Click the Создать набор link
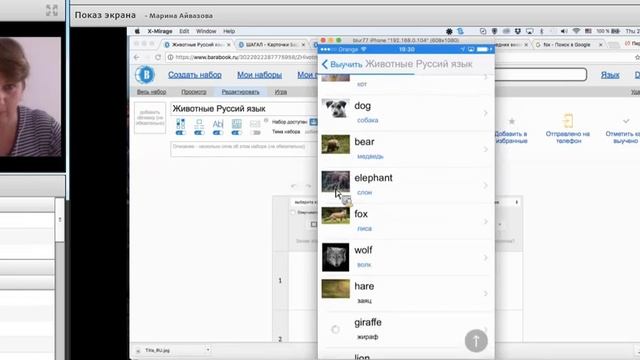 (195, 75)
